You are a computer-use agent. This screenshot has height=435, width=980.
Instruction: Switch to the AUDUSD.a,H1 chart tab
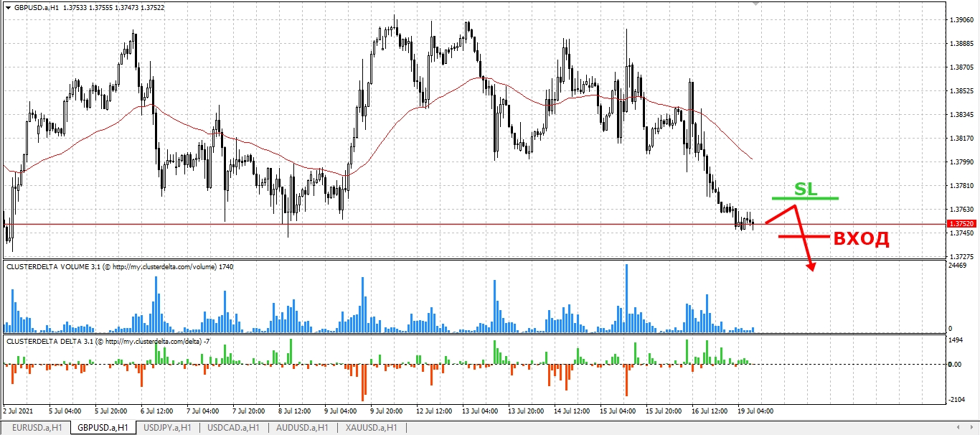point(300,428)
